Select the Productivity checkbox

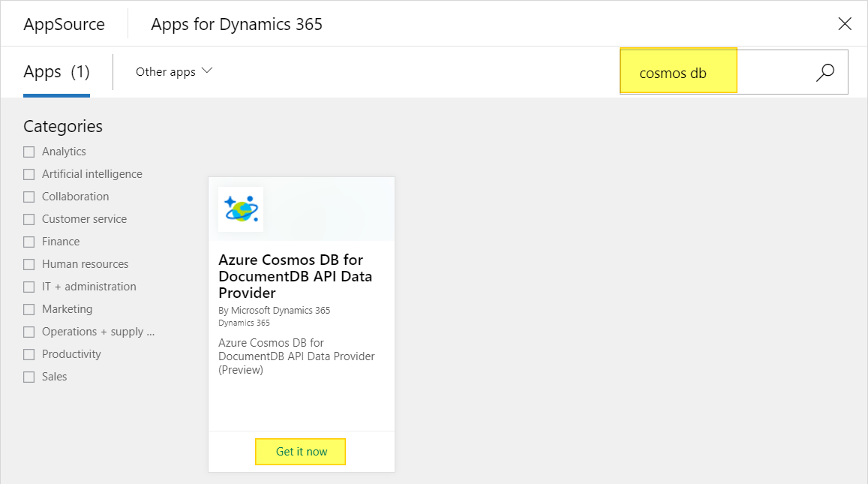coord(29,354)
